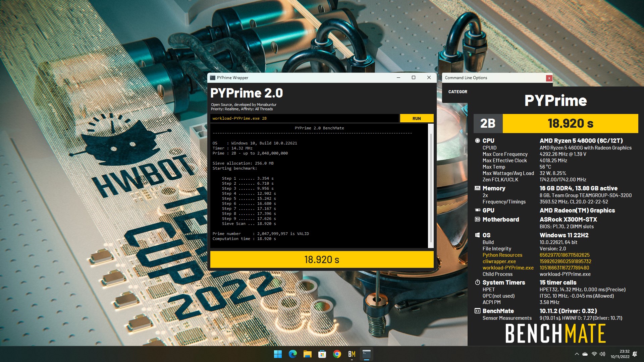
Task: Click the OneDrive cloud tray icon
Action: [x=585, y=354]
